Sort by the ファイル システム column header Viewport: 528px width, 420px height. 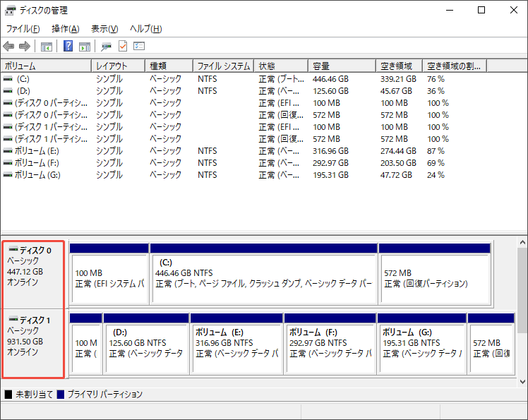point(224,66)
